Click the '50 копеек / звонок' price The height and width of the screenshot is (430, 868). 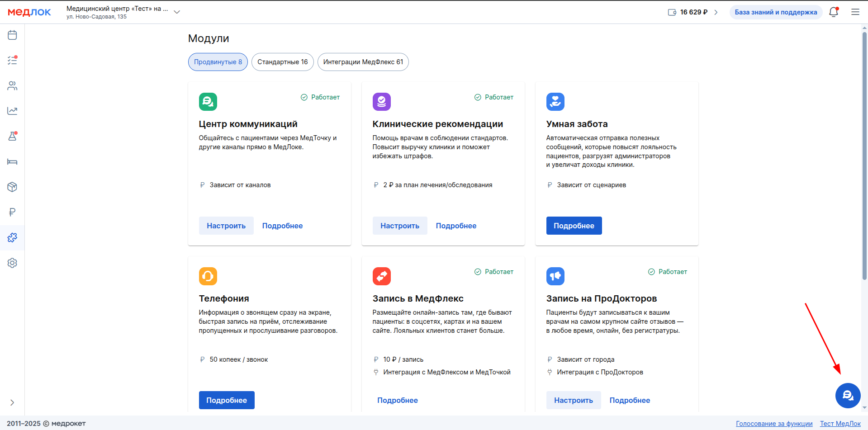point(239,359)
